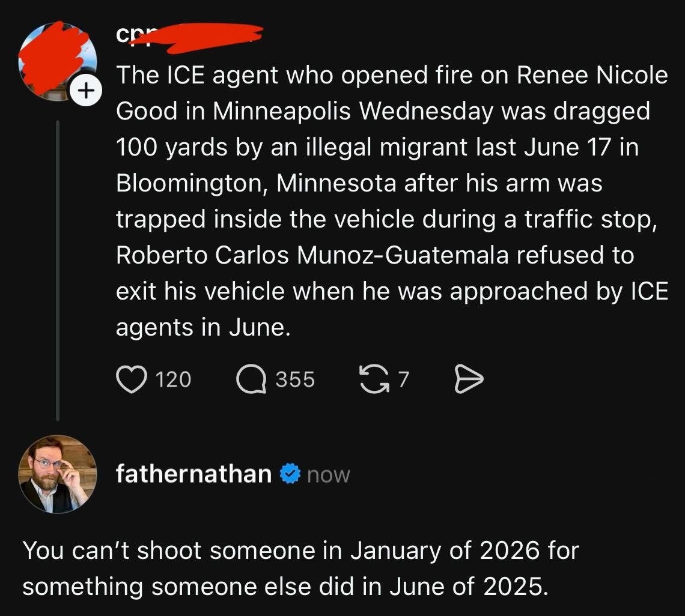Viewport: 685px width, 616px height.
Task: Repost using the circular arrows icon
Action: (373, 379)
